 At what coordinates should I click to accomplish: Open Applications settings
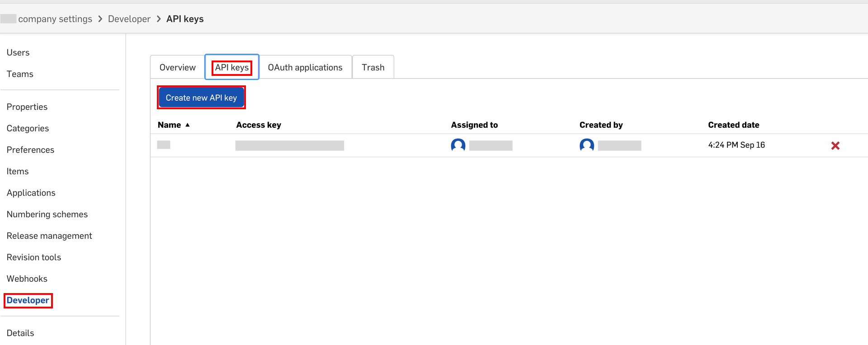pyautogui.click(x=31, y=193)
